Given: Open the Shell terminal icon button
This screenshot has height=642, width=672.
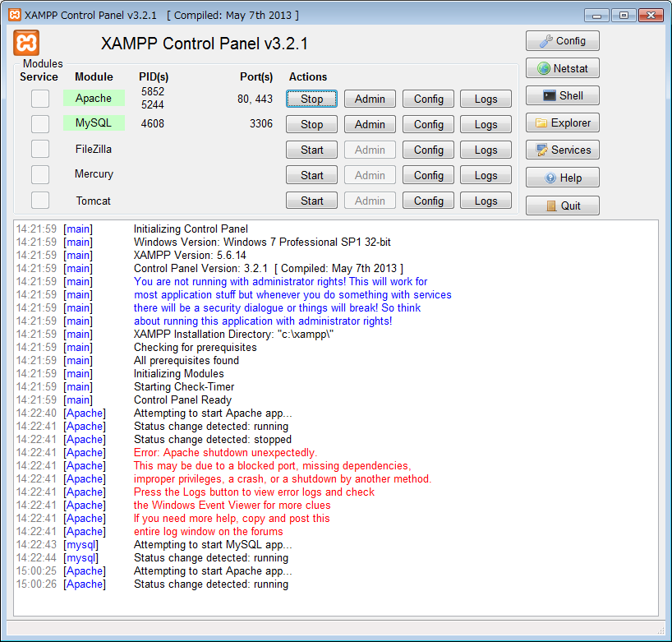Looking at the screenshot, I should [562, 95].
